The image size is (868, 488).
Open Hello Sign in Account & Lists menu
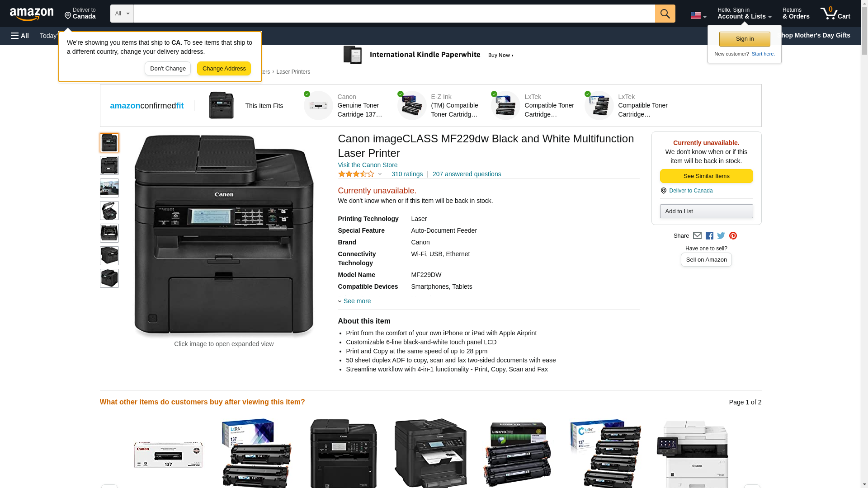(x=744, y=14)
